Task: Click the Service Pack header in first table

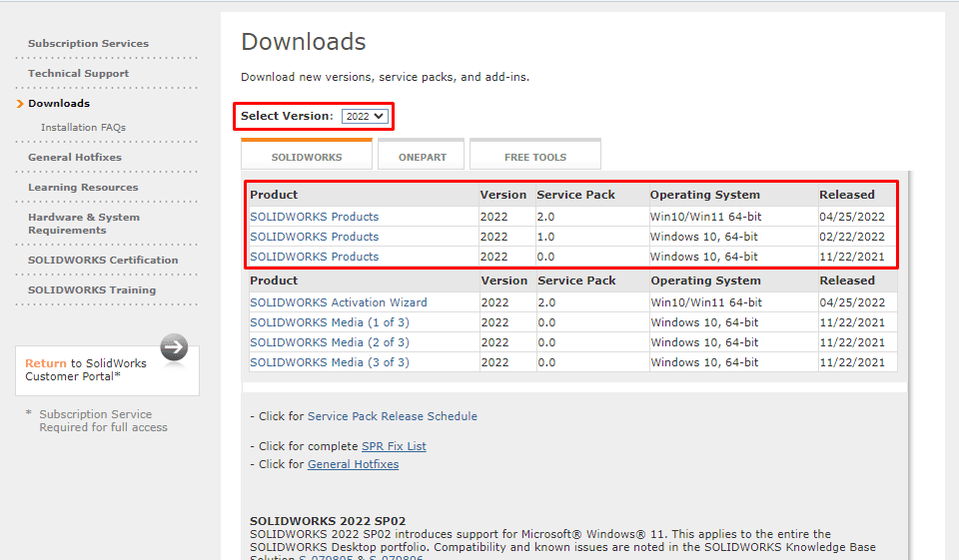Action: click(575, 195)
